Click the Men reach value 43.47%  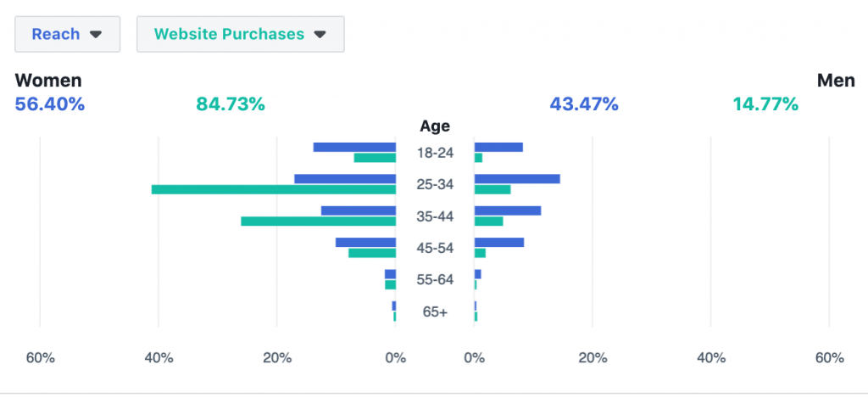tap(584, 104)
